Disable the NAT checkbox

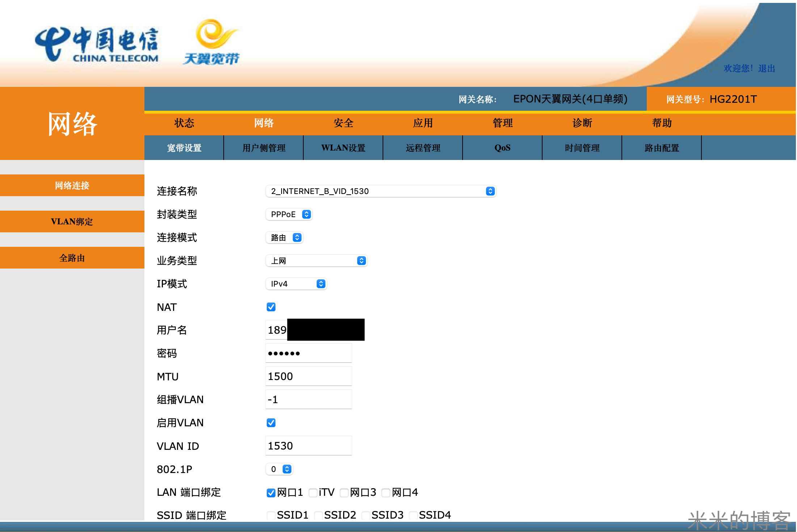[271, 307]
